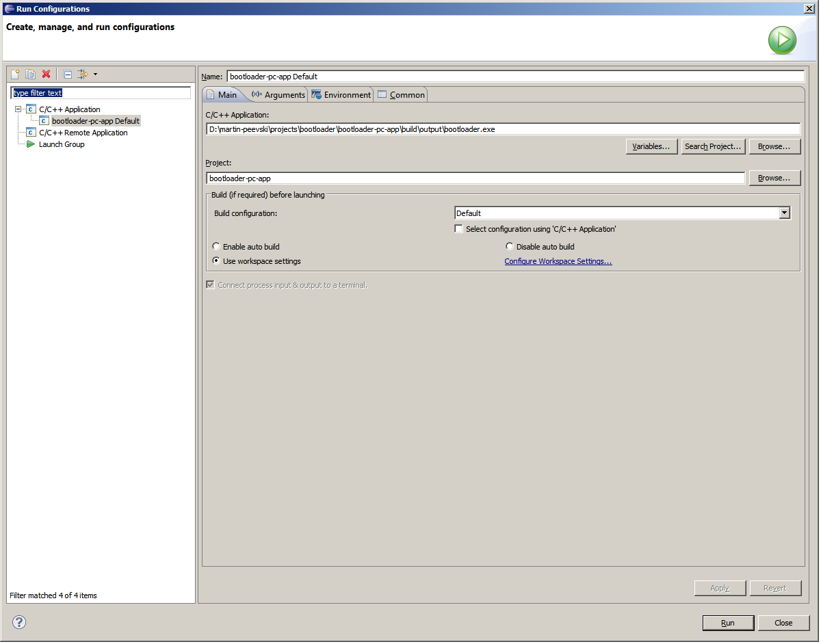Open the Arguments tab

pos(278,95)
